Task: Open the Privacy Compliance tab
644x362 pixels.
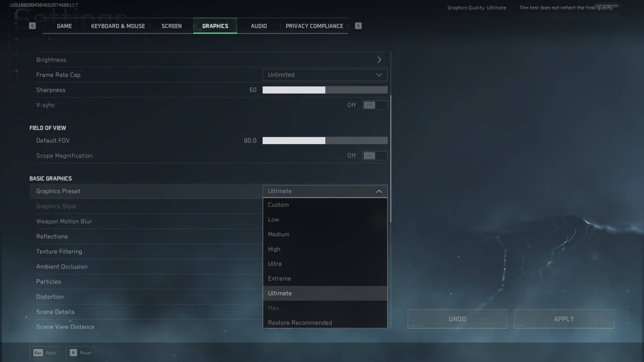Action: coord(314,26)
